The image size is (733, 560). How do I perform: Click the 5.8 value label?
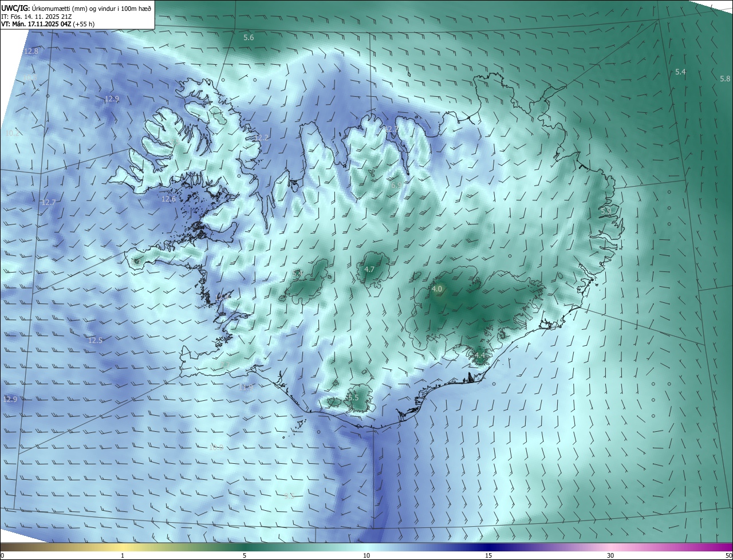pyautogui.click(x=725, y=78)
